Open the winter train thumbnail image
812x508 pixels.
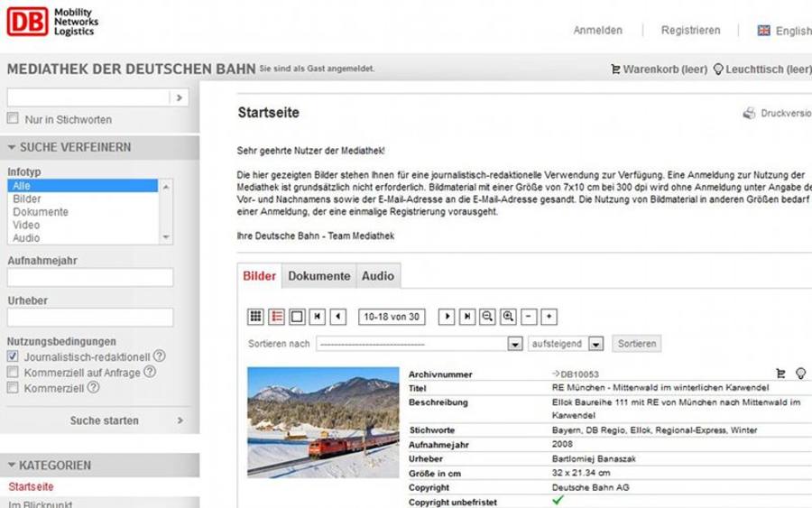[x=323, y=422]
